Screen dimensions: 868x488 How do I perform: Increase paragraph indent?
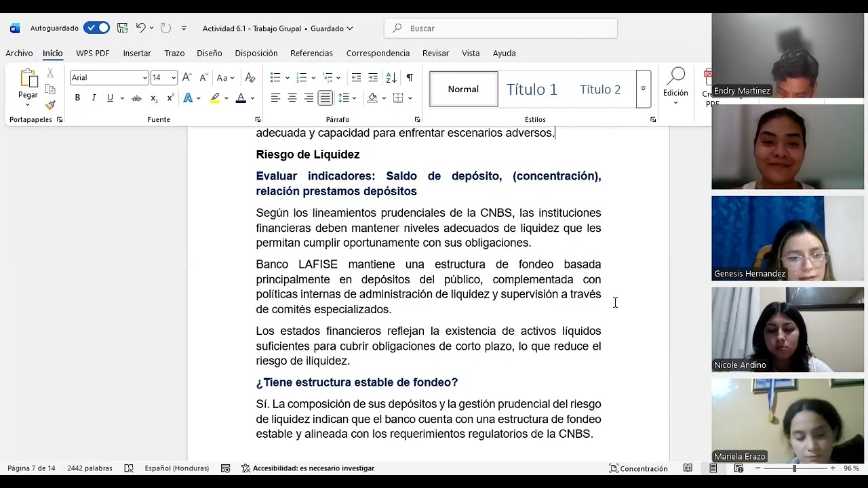coord(373,77)
